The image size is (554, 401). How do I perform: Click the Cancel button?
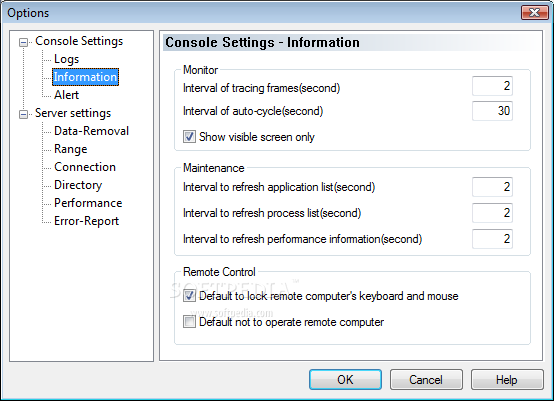point(426,380)
